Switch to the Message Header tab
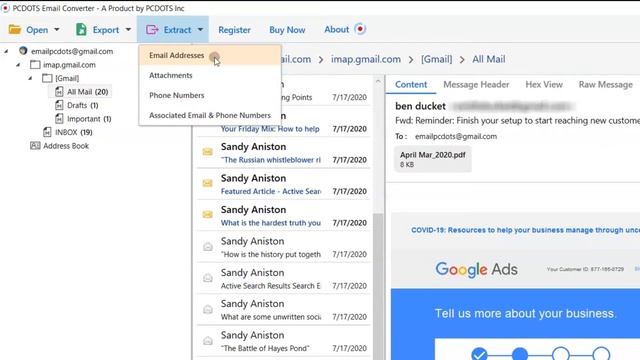Image resolution: width=640 pixels, height=360 pixels. point(476,84)
